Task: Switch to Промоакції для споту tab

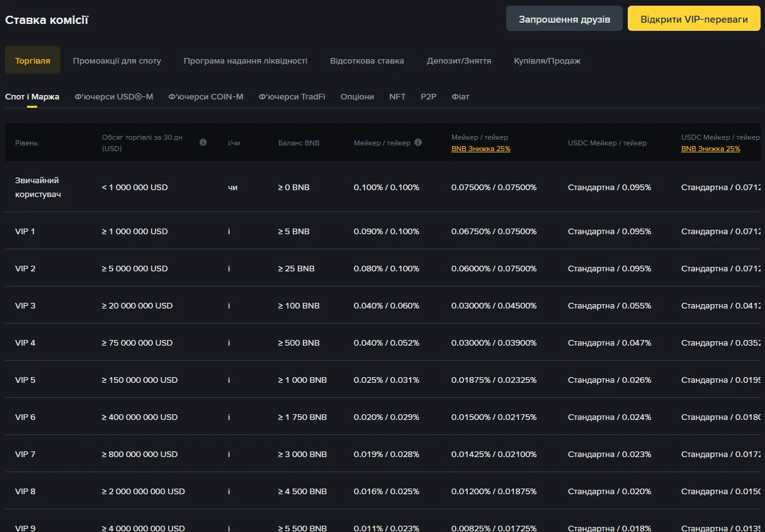Action: point(117,60)
